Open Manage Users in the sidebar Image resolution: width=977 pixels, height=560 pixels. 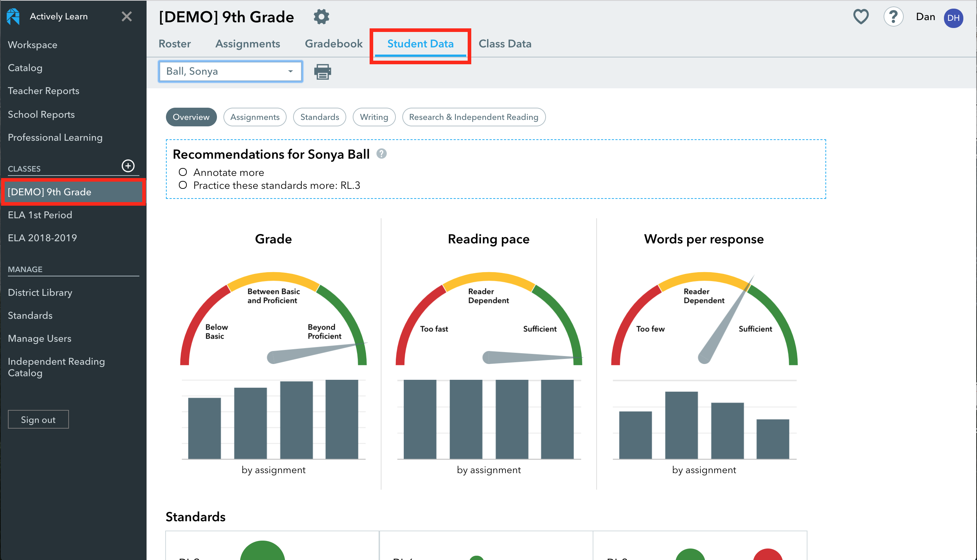(40, 339)
